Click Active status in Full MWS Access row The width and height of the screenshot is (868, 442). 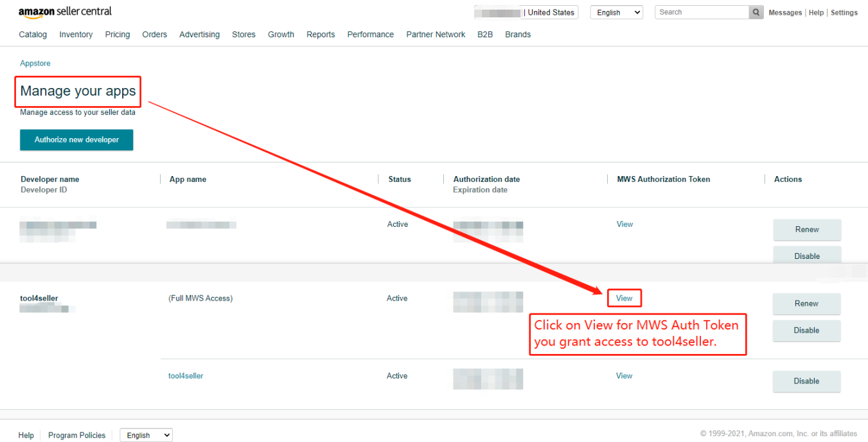pyautogui.click(x=397, y=298)
